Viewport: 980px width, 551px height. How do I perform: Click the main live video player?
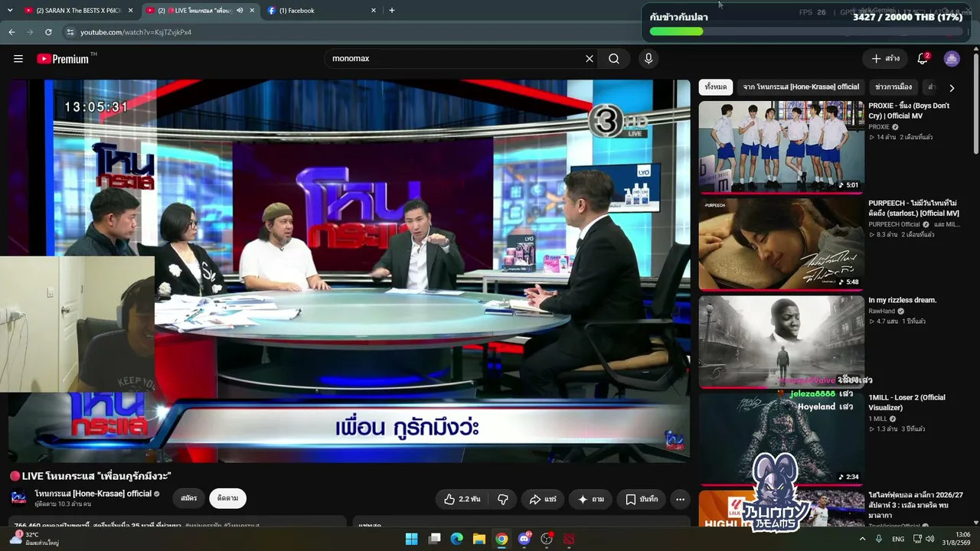pyautogui.click(x=349, y=271)
